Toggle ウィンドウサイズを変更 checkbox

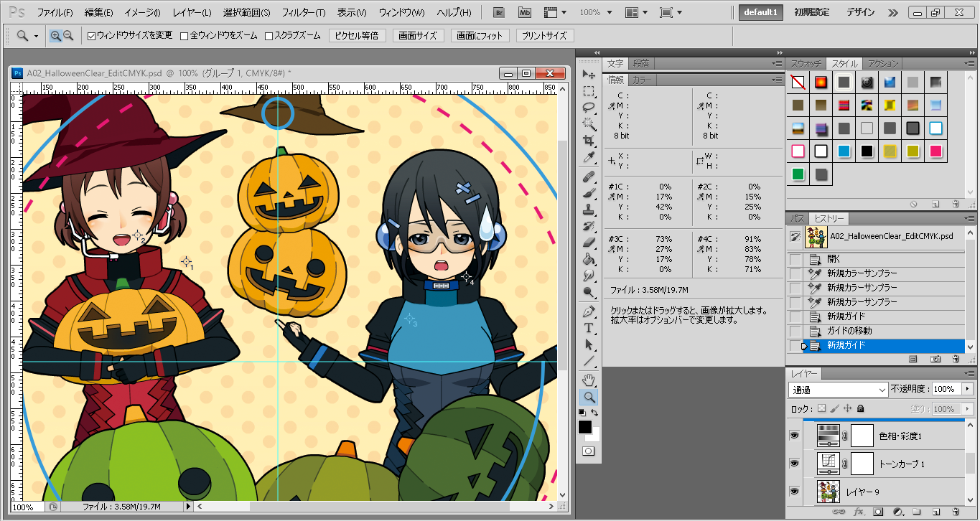(x=91, y=36)
